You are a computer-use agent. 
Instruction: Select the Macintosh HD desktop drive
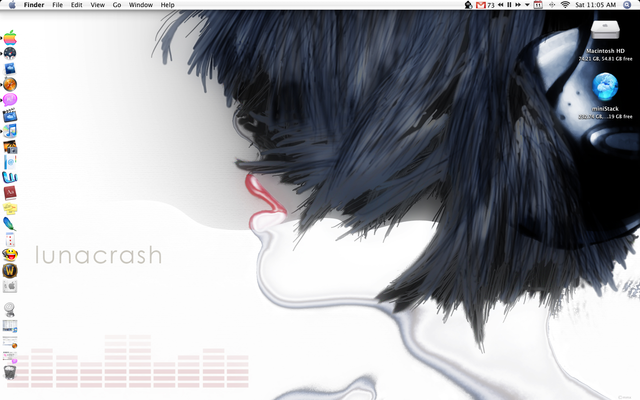click(x=605, y=30)
